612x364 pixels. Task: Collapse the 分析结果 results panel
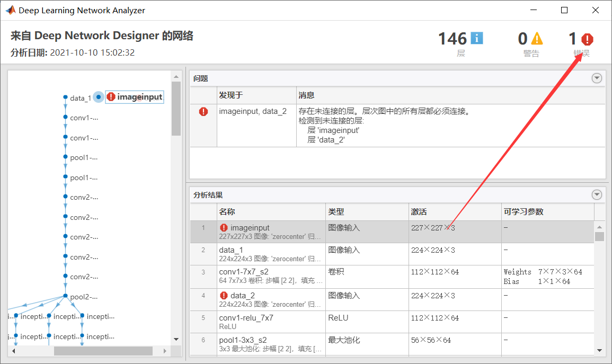point(597,194)
